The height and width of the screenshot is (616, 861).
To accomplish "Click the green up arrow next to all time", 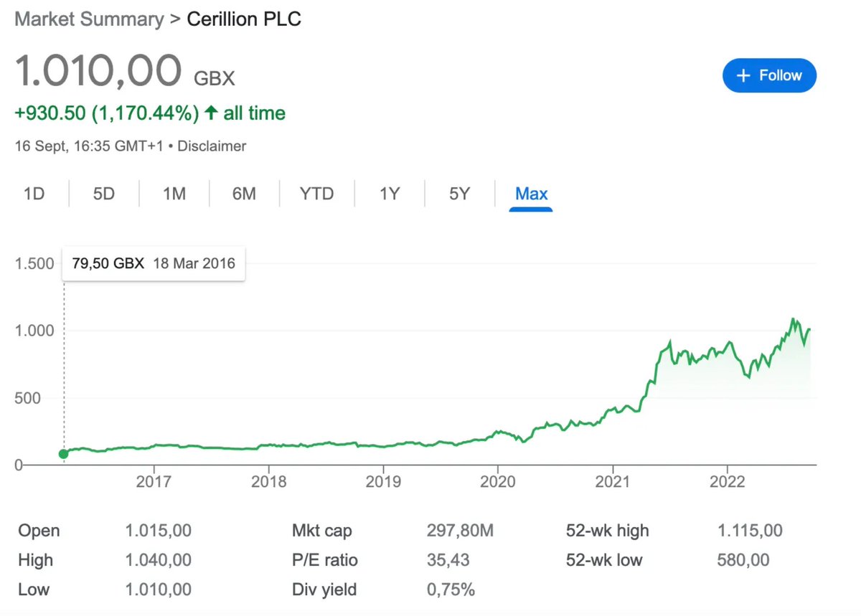I will (210, 113).
